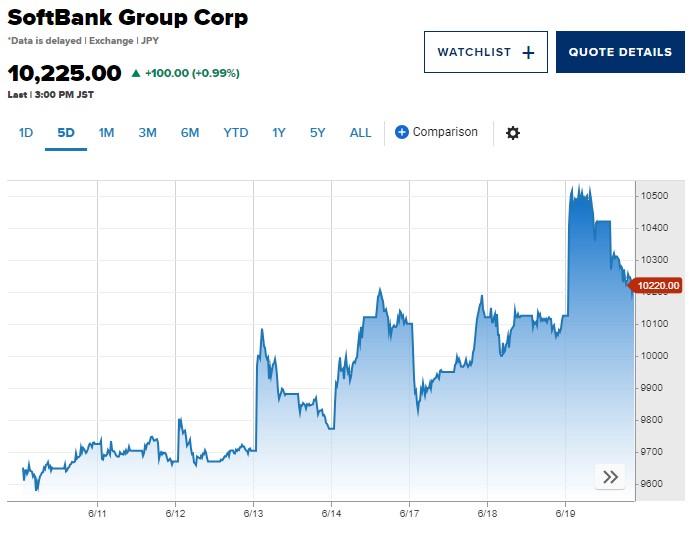This screenshot has width=692, height=533.
Task: Show year-to-date YTD range
Action: tap(236, 133)
